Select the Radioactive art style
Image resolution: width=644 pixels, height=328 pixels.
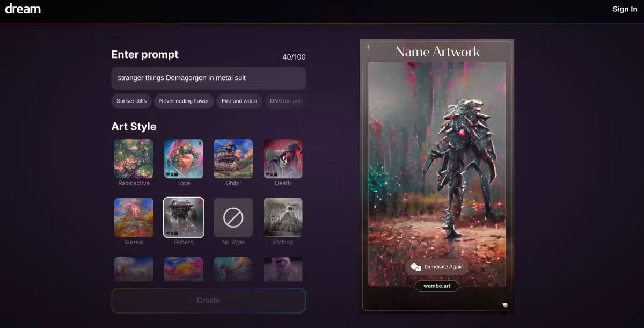[x=134, y=159]
